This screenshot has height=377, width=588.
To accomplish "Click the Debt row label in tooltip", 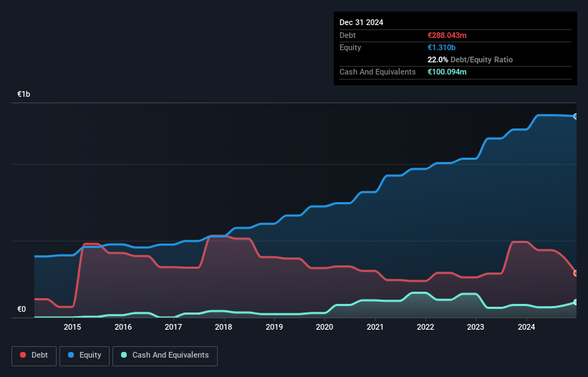I will (347, 35).
